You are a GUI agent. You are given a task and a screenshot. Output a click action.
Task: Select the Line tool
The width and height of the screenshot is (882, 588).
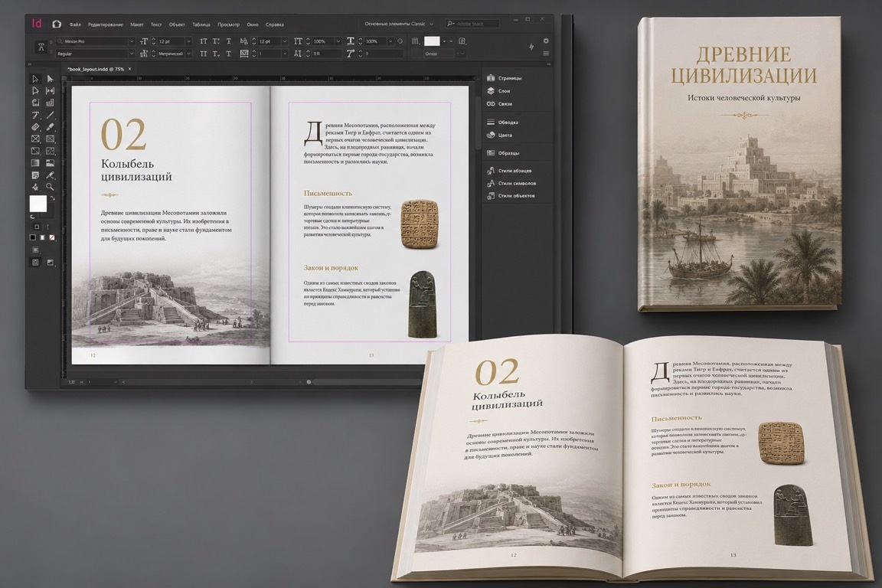50,115
